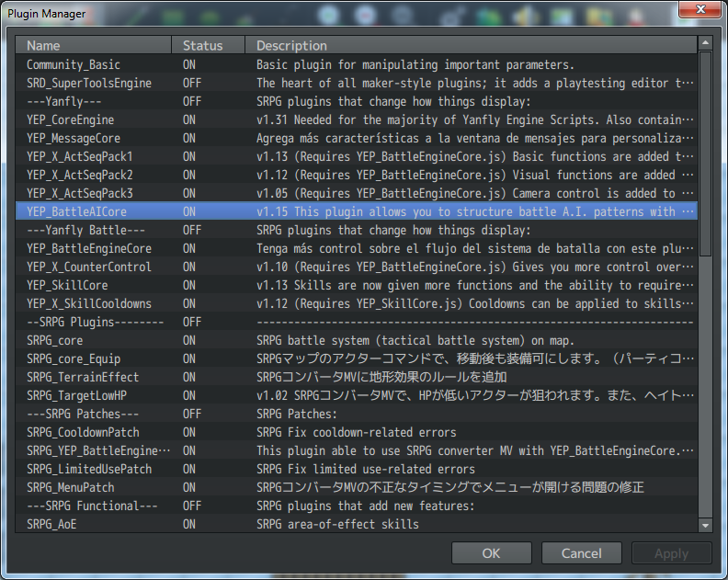Screen dimensions: 728x580
Task: Click the ON status of Community_Basic
Action: pos(189,64)
